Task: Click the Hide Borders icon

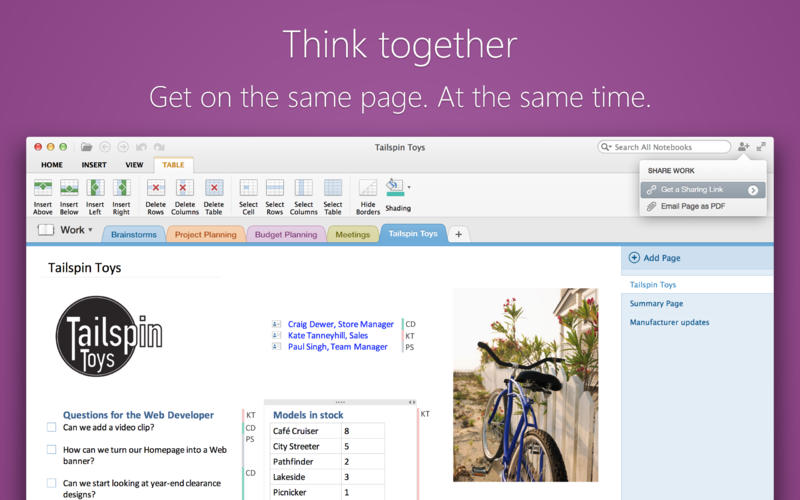Action: click(368, 188)
